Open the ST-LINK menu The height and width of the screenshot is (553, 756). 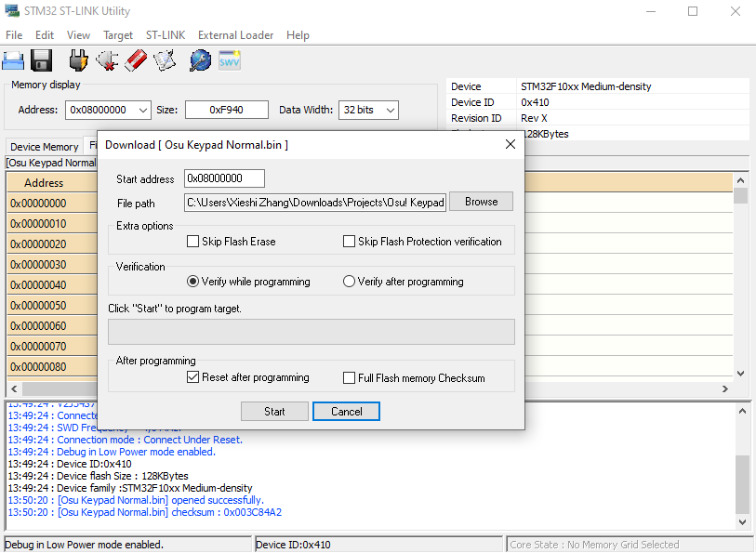pos(166,35)
